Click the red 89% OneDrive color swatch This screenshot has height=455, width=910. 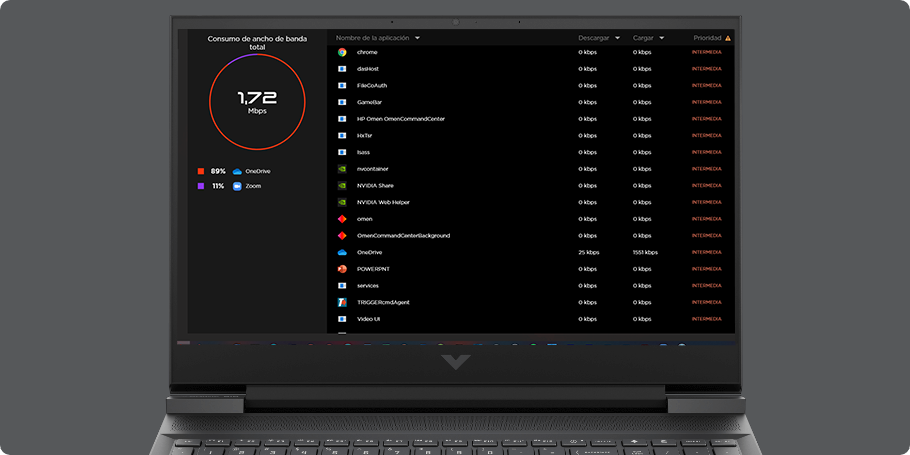(x=201, y=171)
